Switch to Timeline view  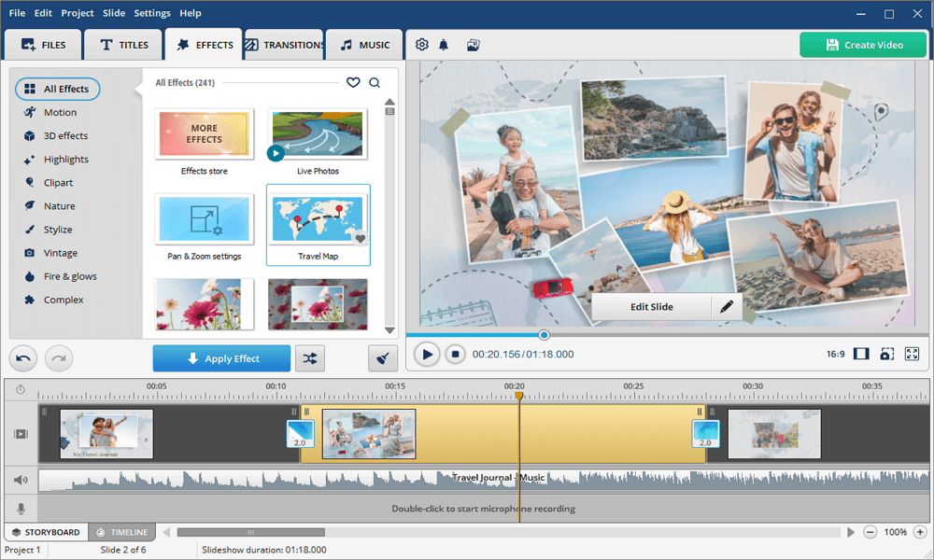[122, 532]
